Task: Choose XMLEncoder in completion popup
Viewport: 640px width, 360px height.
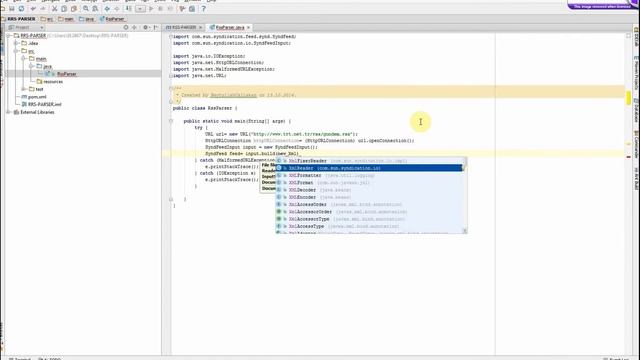Action: click(369, 197)
